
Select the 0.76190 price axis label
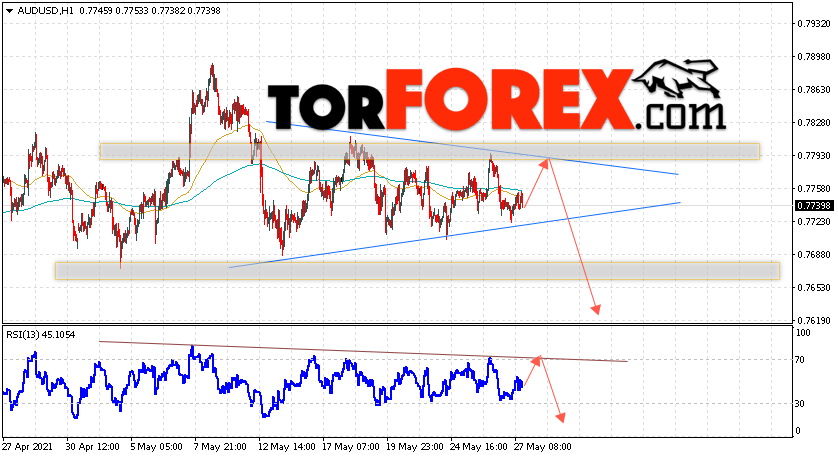click(x=814, y=321)
